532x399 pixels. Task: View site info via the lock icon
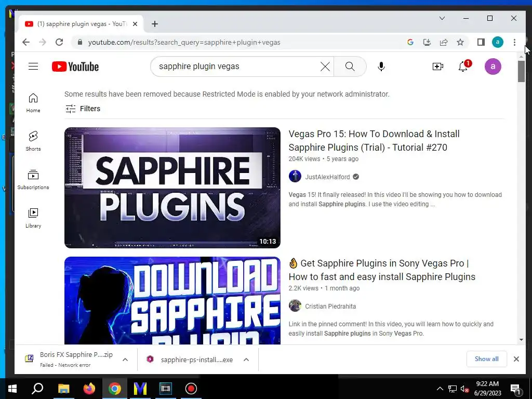coord(80,42)
